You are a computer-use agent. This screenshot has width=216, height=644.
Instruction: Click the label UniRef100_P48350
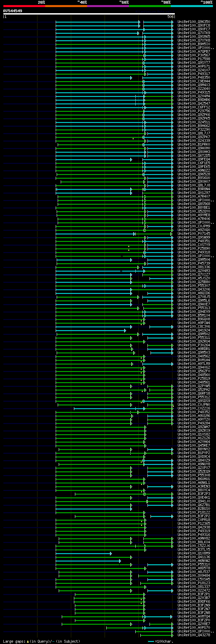tap(194, 77)
